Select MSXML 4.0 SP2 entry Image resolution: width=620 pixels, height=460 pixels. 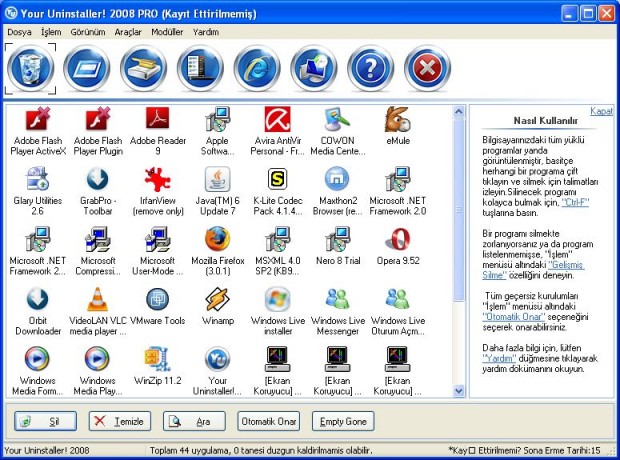[x=278, y=251]
